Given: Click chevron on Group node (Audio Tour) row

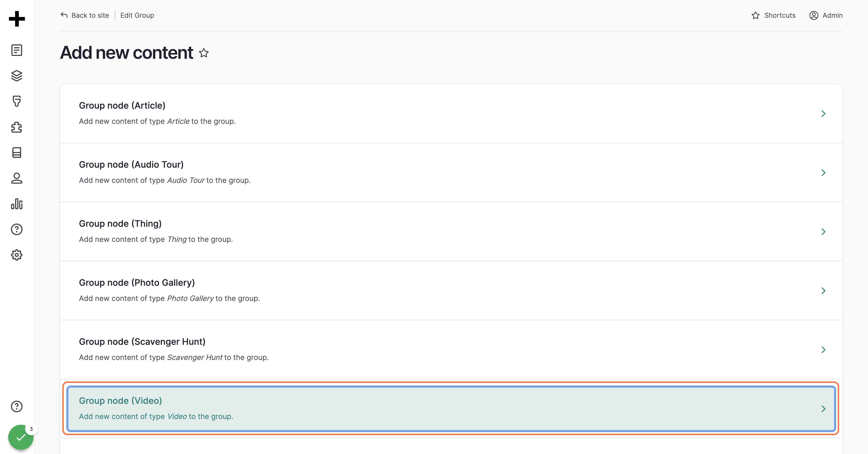Looking at the screenshot, I should (x=824, y=173).
